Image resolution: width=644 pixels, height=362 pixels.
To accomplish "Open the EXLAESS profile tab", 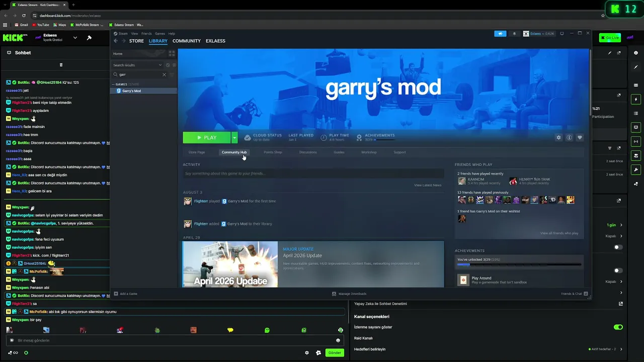I will (215, 41).
